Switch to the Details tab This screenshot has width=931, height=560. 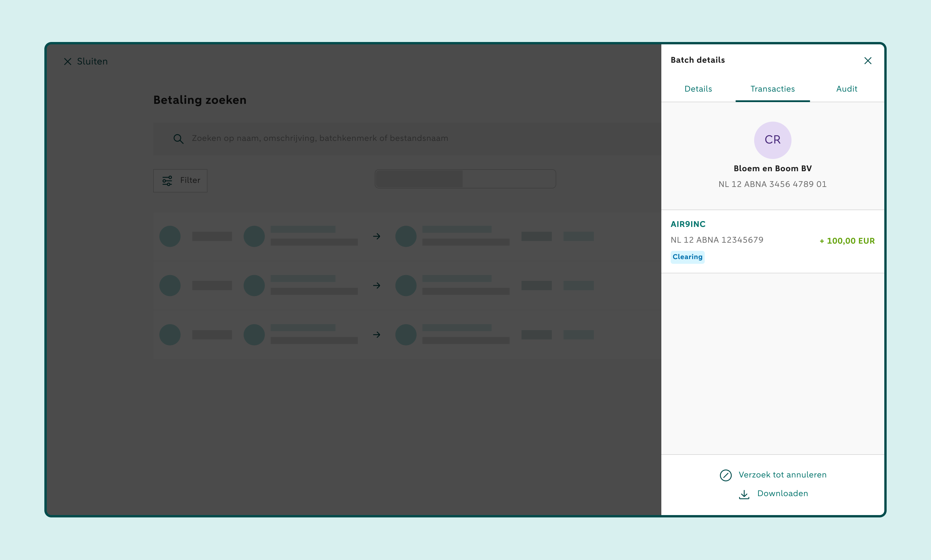[x=698, y=89]
